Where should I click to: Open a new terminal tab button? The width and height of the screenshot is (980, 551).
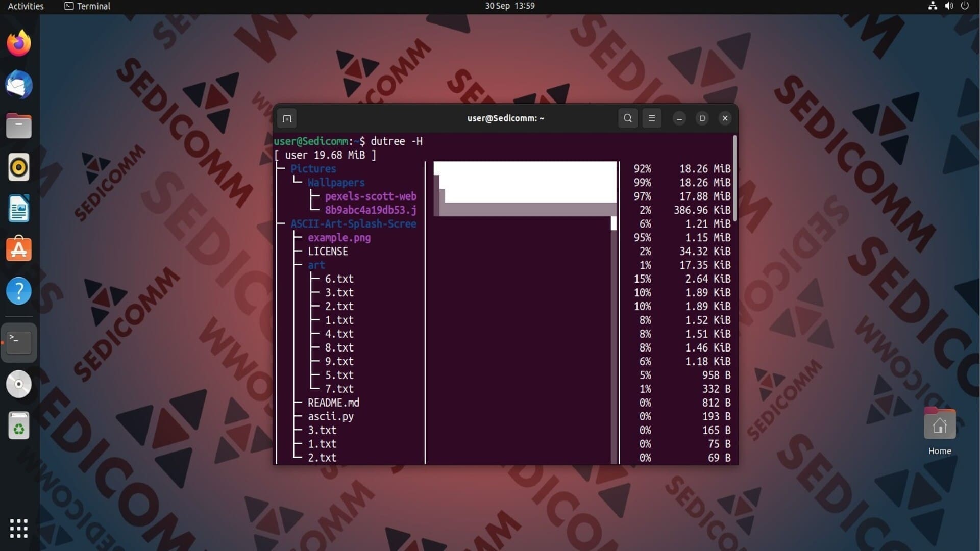[x=287, y=118]
